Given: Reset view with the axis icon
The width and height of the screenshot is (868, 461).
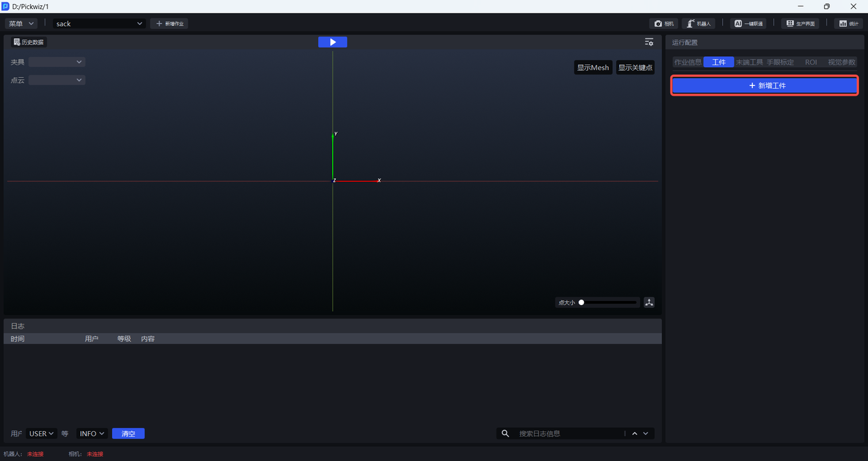Looking at the screenshot, I should 649,302.
